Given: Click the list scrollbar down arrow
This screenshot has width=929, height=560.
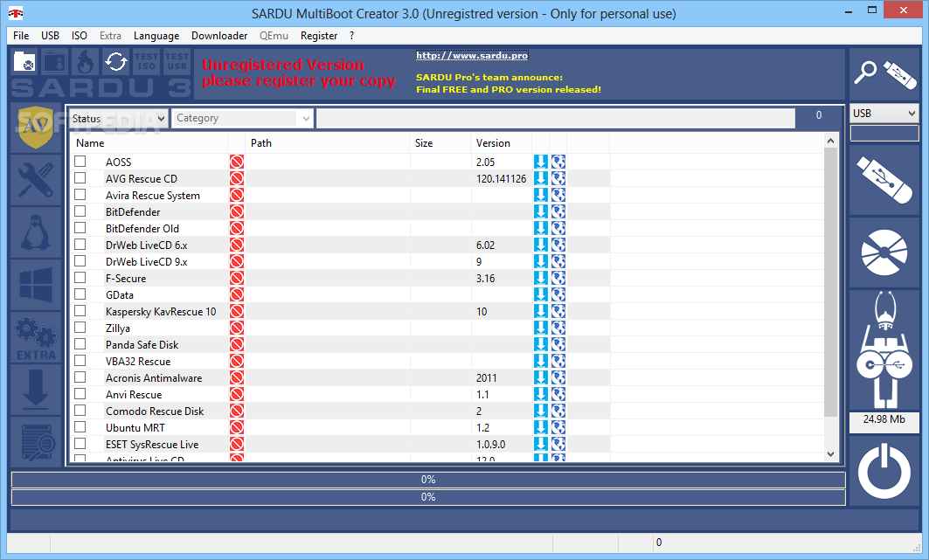Looking at the screenshot, I should coord(830,454).
